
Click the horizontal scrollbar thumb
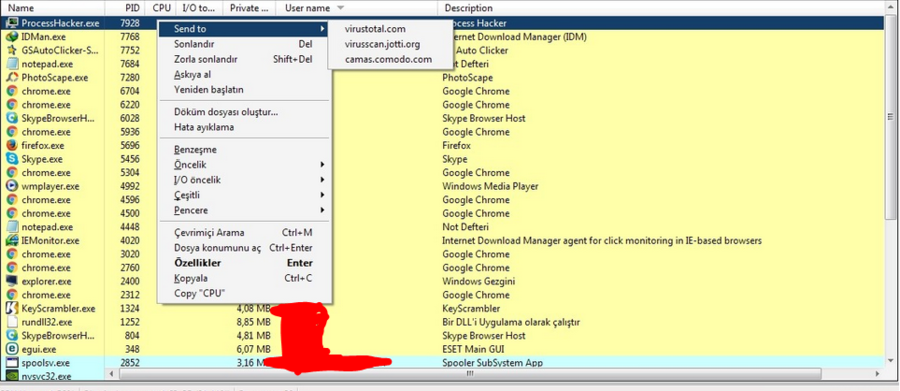click(470, 374)
